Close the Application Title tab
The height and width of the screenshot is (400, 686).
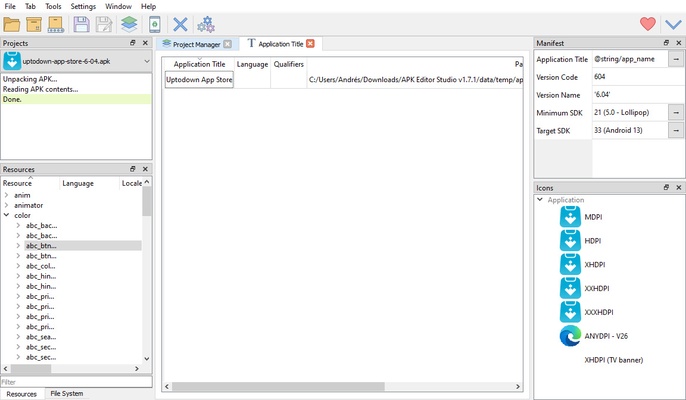[310, 43]
